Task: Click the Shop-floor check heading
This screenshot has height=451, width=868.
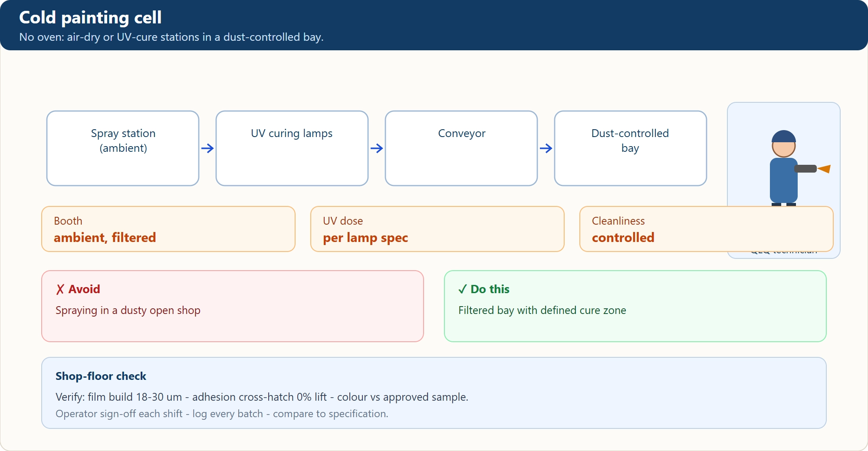Action: click(x=101, y=376)
